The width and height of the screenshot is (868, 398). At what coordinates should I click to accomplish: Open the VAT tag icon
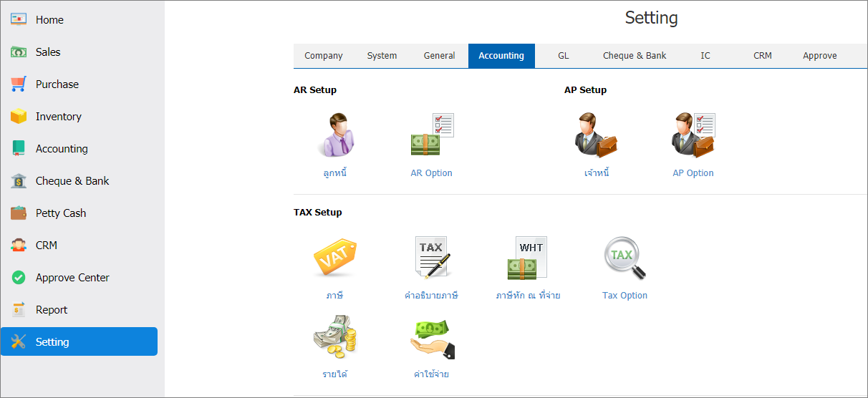coord(335,258)
